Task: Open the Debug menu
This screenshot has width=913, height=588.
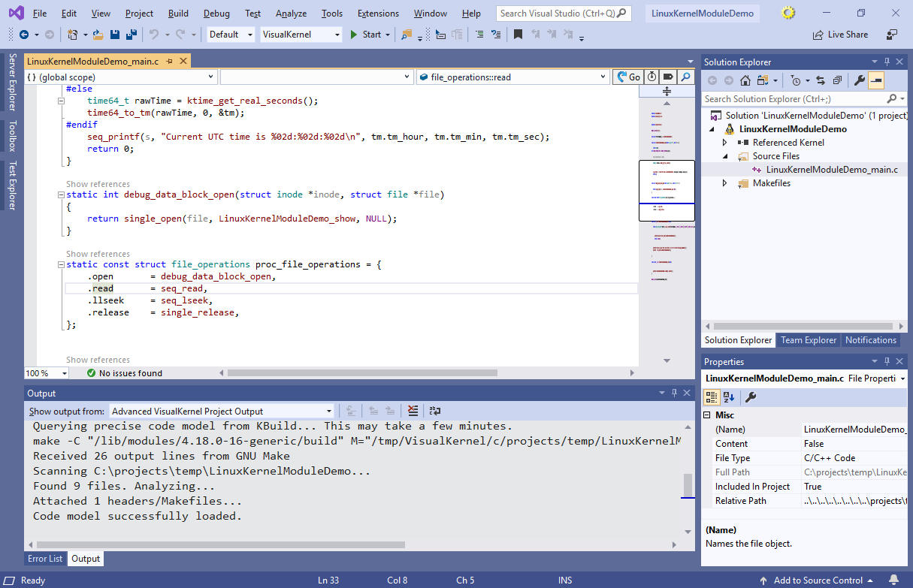Action: tap(216, 14)
